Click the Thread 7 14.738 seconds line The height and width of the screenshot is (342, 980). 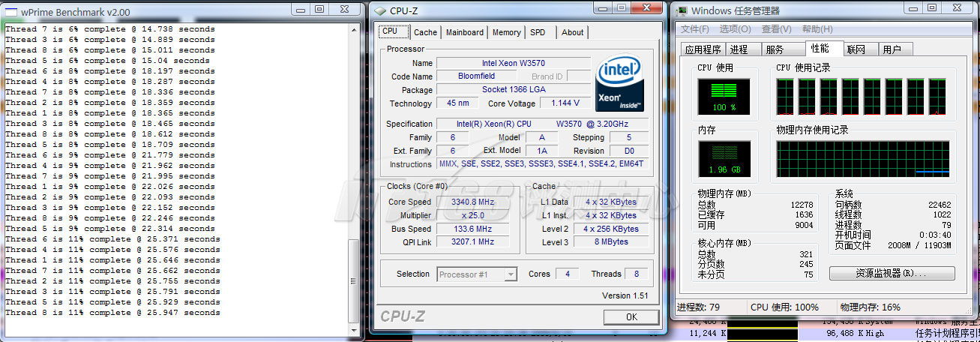[110, 29]
